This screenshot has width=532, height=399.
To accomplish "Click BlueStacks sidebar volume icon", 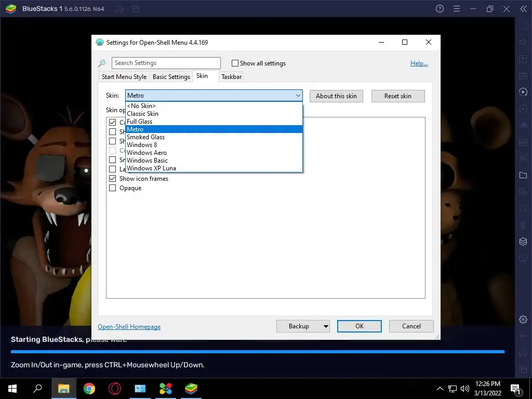I will 523,42.
